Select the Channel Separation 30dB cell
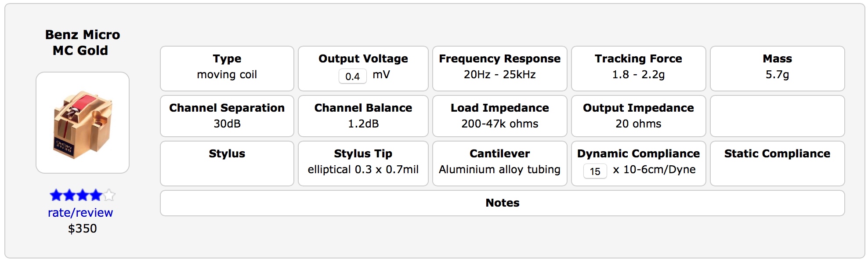 pyautogui.click(x=227, y=116)
